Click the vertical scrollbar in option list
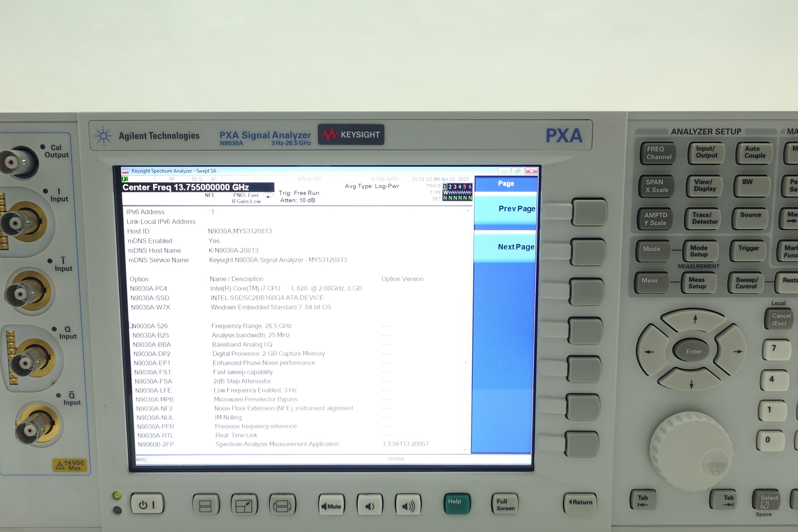The image size is (798, 532). coord(467,330)
